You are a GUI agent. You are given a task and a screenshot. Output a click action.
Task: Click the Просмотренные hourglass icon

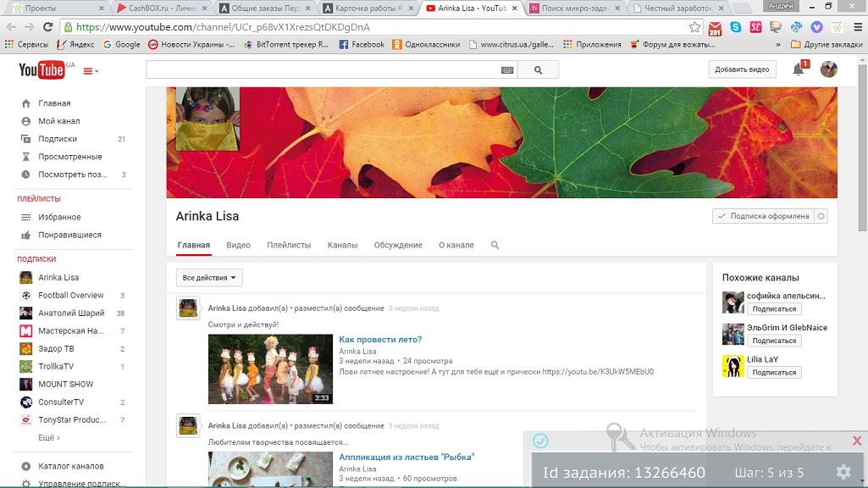click(26, 156)
